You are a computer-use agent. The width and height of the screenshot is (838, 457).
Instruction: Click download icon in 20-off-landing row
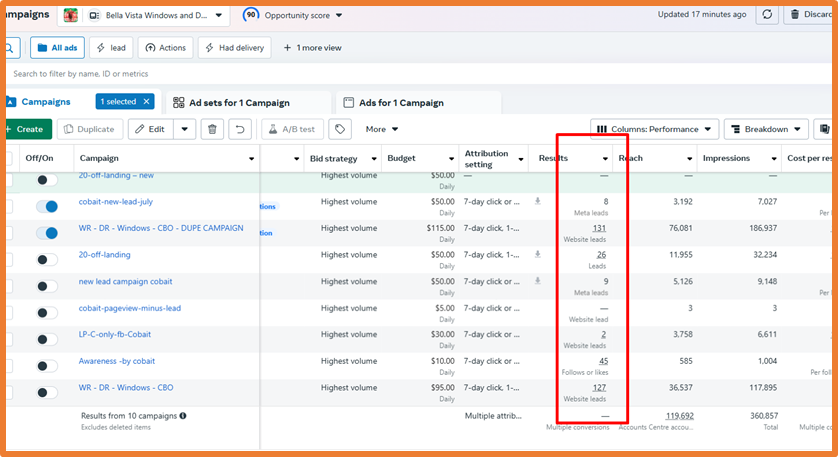click(x=538, y=254)
